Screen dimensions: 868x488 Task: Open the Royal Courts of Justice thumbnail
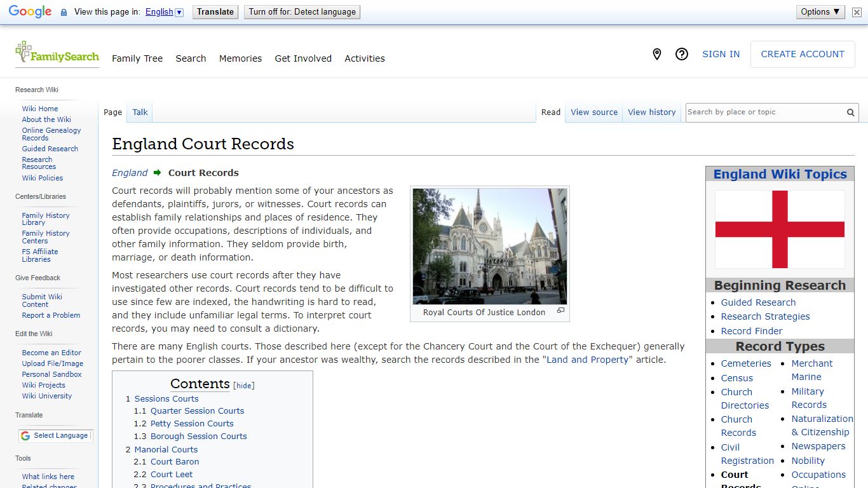[x=490, y=247]
